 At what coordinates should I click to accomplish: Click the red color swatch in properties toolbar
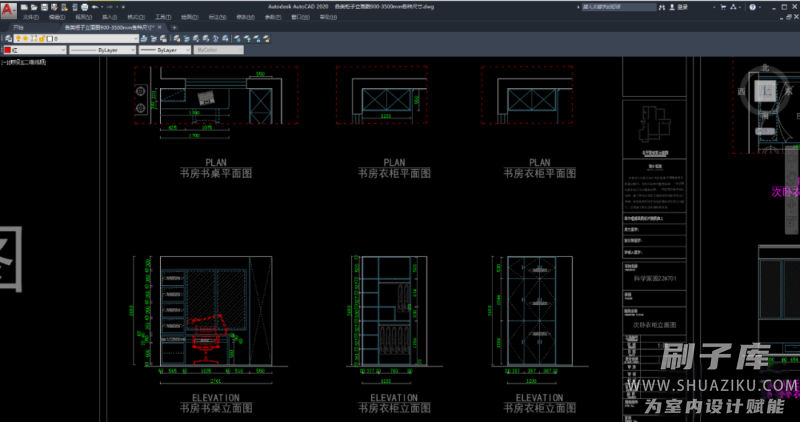[8, 49]
